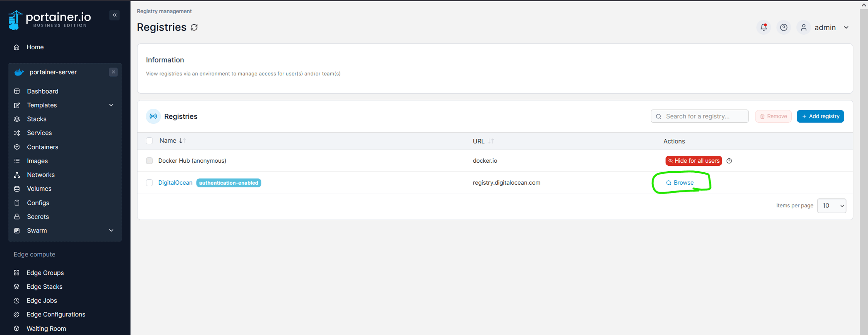Click the user avatar icon

click(x=804, y=27)
